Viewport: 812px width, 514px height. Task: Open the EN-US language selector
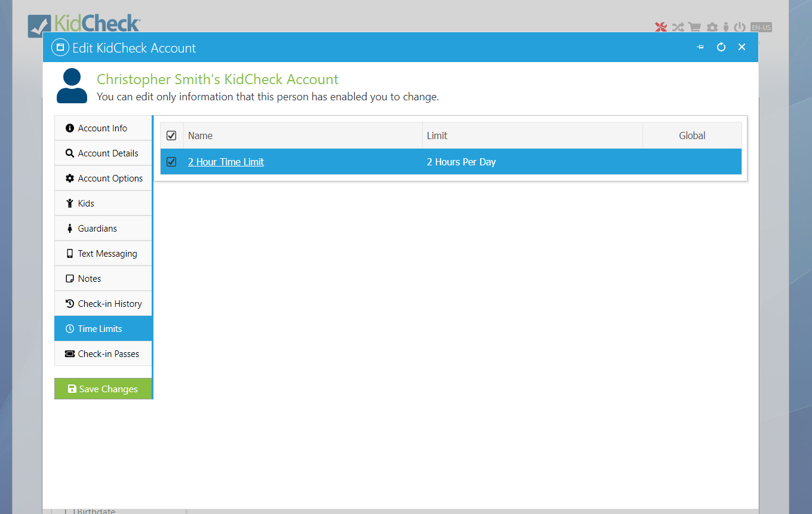(761, 27)
